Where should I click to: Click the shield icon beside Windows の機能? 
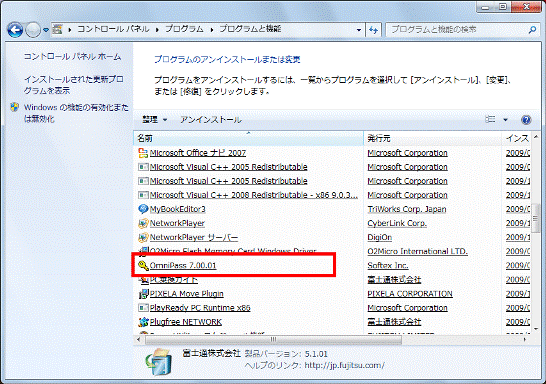point(15,107)
